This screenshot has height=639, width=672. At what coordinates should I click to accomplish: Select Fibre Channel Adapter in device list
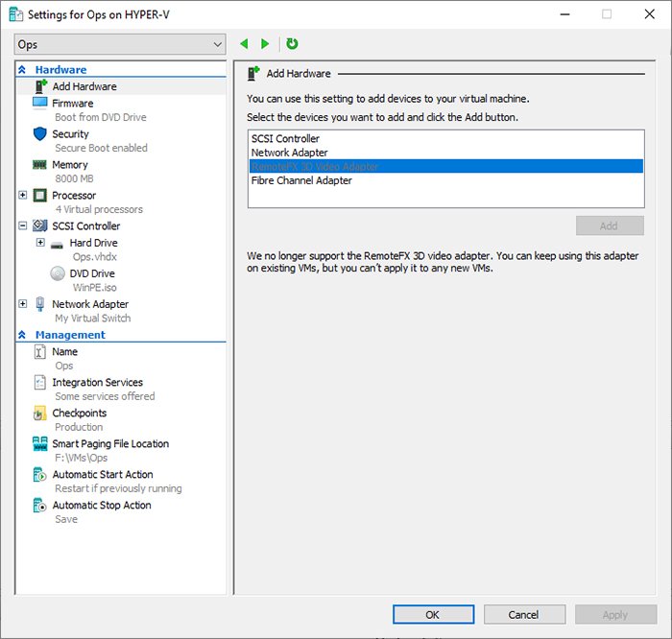point(301,180)
